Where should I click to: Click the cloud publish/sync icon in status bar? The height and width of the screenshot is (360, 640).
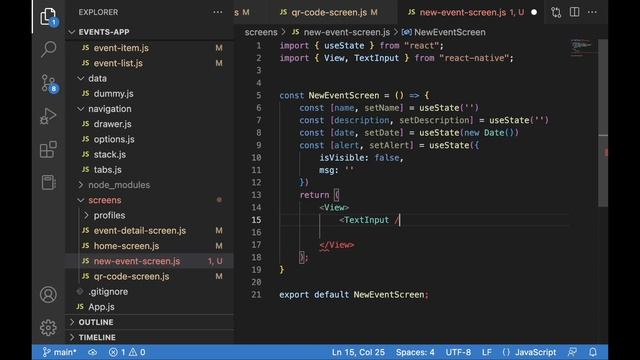click(93, 352)
